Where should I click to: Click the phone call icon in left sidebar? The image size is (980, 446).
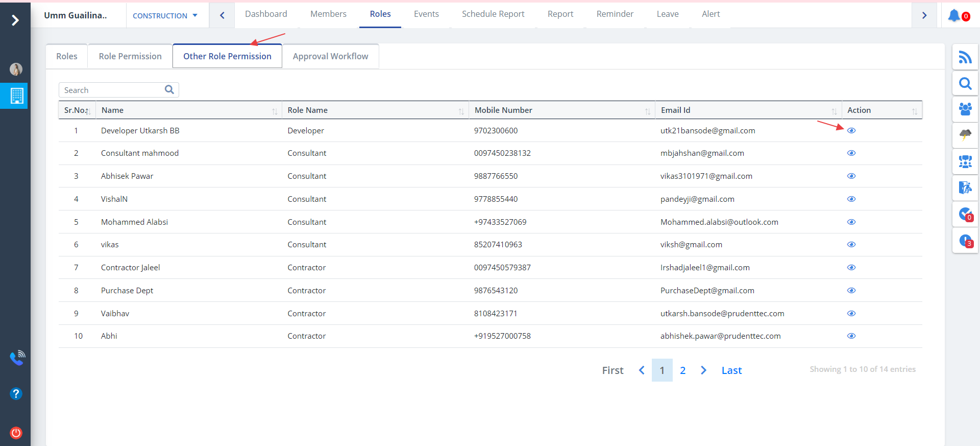[17, 358]
